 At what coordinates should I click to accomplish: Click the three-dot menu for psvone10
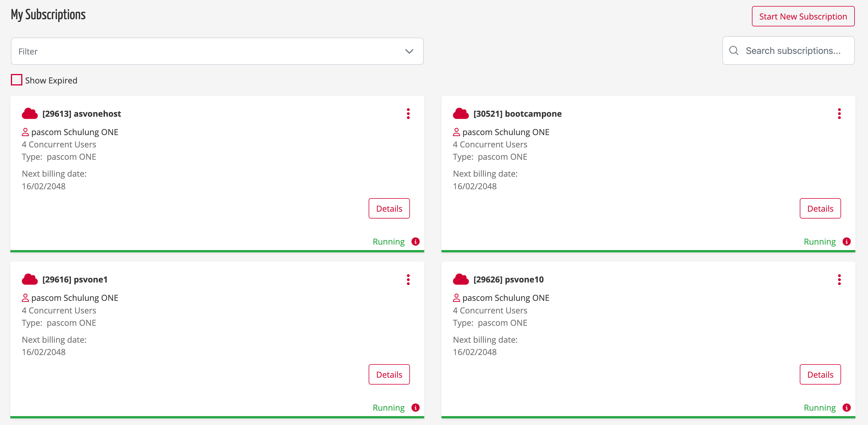[840, 280]
